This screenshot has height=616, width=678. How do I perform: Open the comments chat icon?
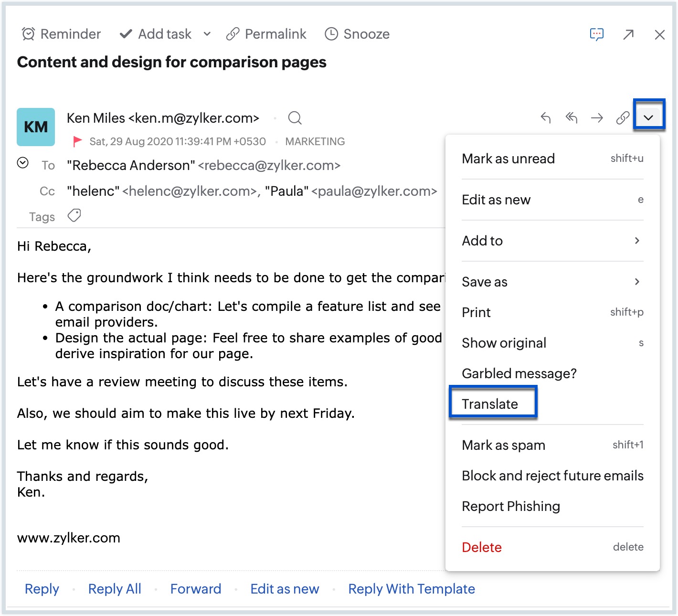click(597, 34)
